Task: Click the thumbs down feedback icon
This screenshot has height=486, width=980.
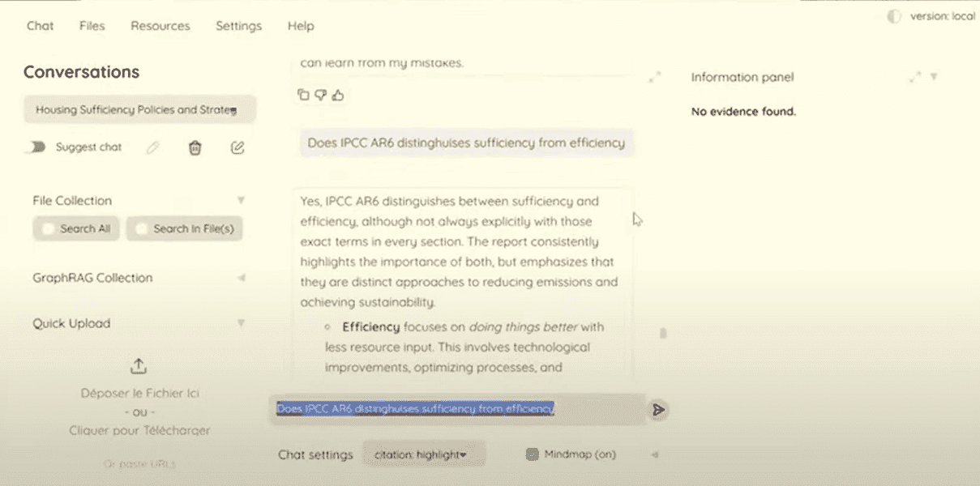Action: click(320, 95)
